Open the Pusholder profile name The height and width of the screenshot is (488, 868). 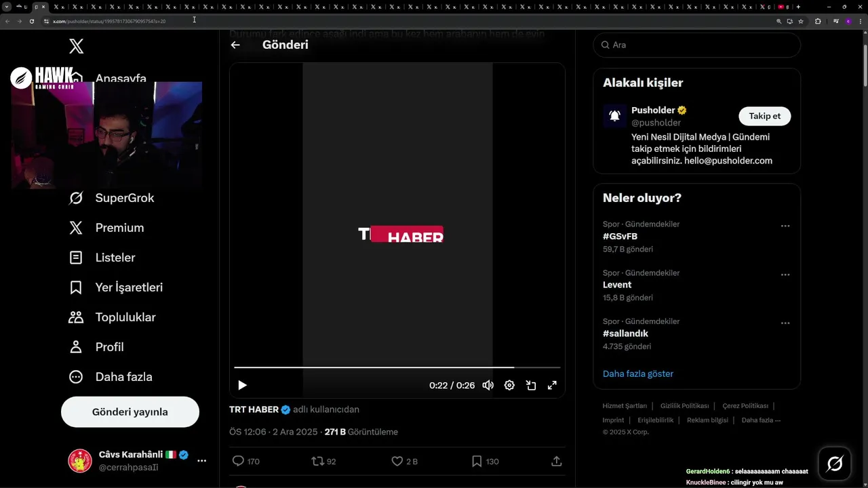click(653, 110)
